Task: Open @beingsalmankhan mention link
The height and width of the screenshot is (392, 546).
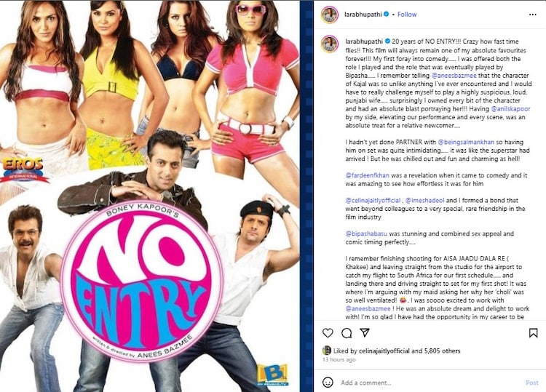Action: pos(466,142)
